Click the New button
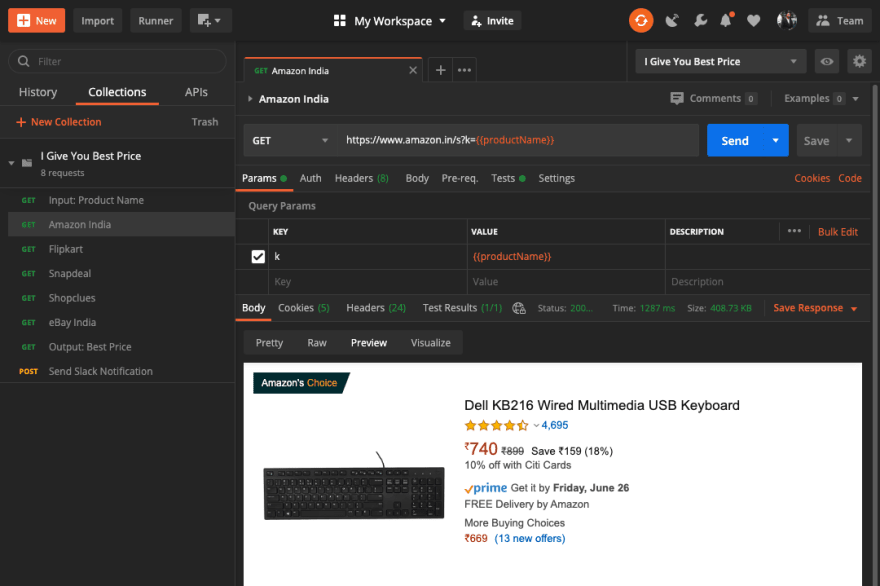 [x=36, y=21]
